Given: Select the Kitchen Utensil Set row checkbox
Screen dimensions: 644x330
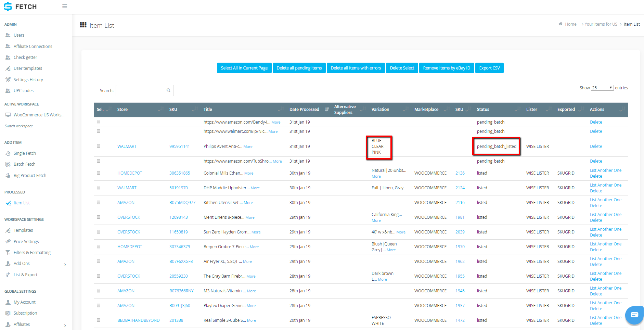Looking at the screenshot, I should [99, 202].
